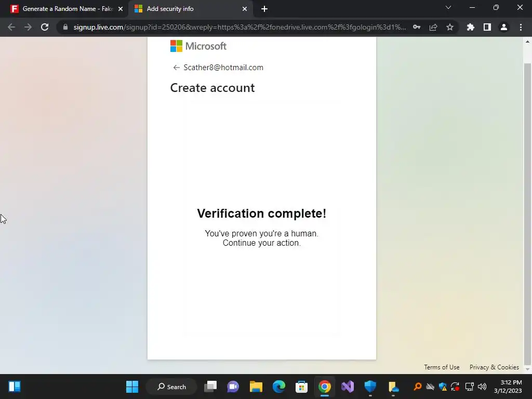Screen dimensions: 532x399
Task: Click the Scather8@hotmail.com email text
Action: [223, 68]
